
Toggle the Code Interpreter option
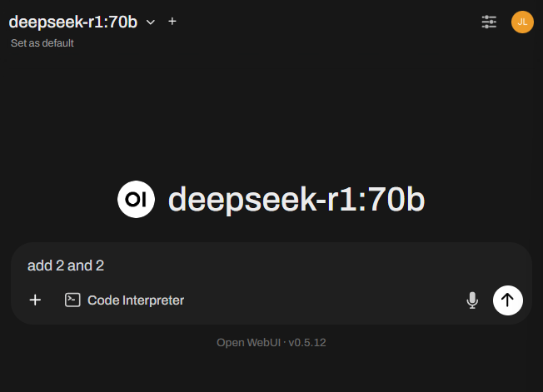coord(124,300)
